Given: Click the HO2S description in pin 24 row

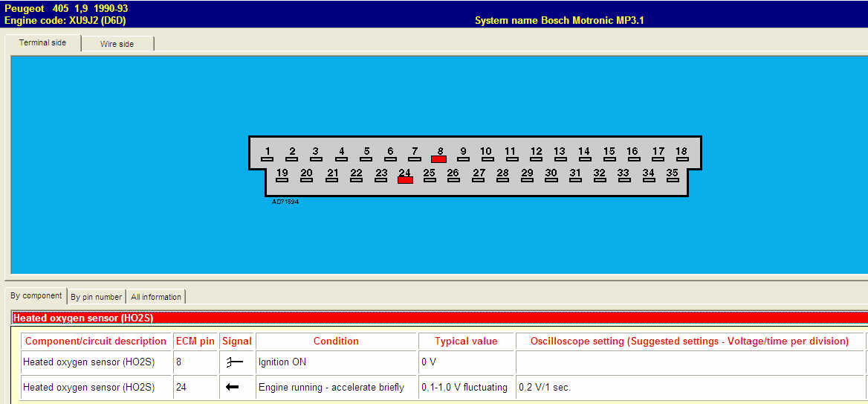Looking at the screenshot, I should [96, 388].
